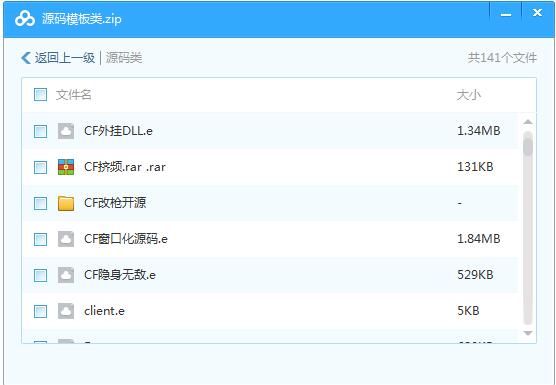Click the 1.34MB size value

click(479, 131)
